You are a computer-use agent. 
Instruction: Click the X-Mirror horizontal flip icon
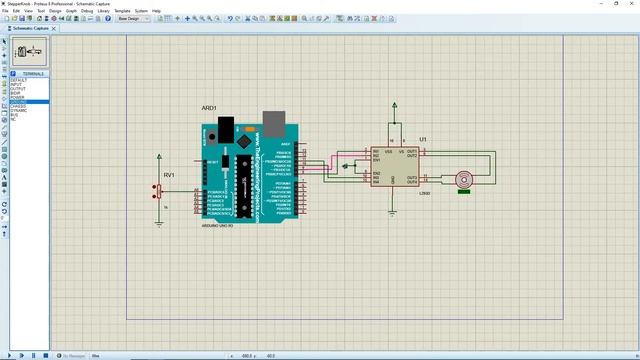tap(4, 227)
